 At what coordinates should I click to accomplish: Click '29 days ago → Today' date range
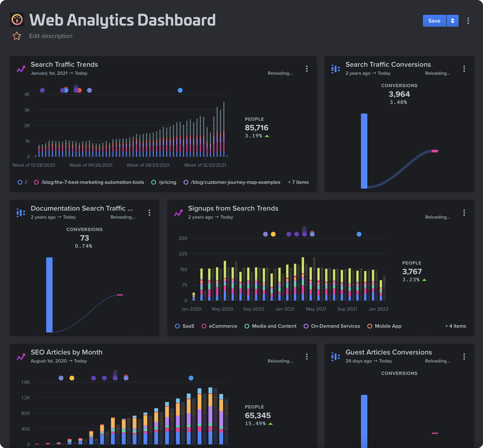(369, 361)
